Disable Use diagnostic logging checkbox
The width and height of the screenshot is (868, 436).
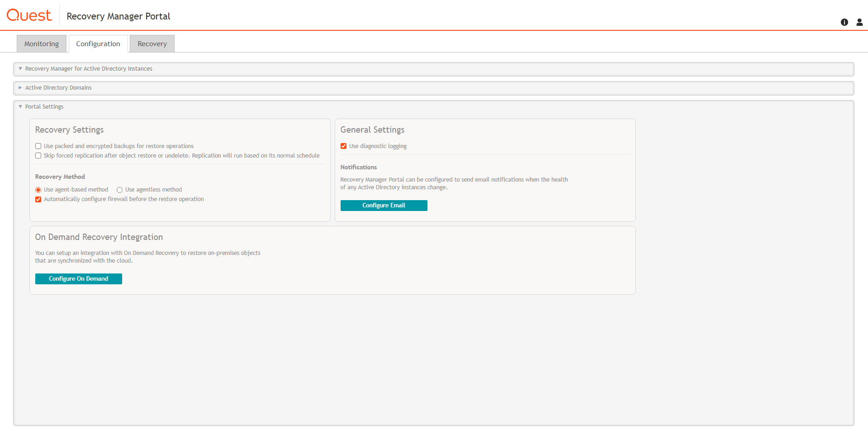point(344,146)
